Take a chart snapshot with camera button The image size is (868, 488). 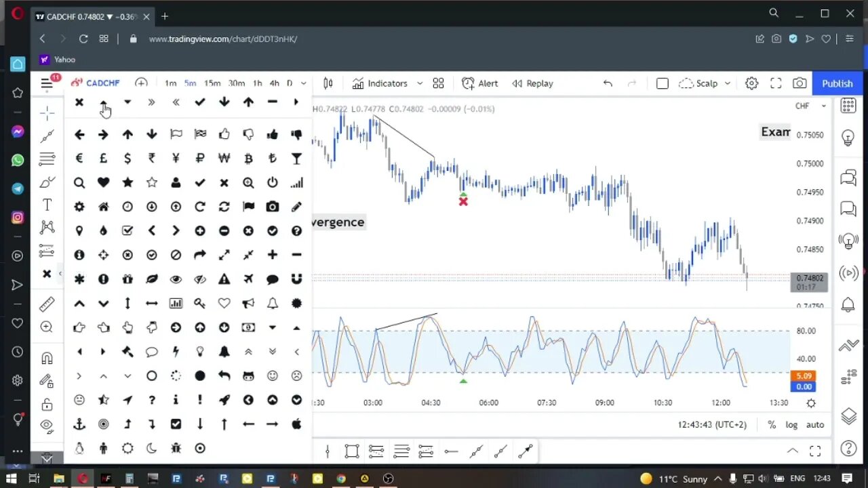click(x=800, y=83)
